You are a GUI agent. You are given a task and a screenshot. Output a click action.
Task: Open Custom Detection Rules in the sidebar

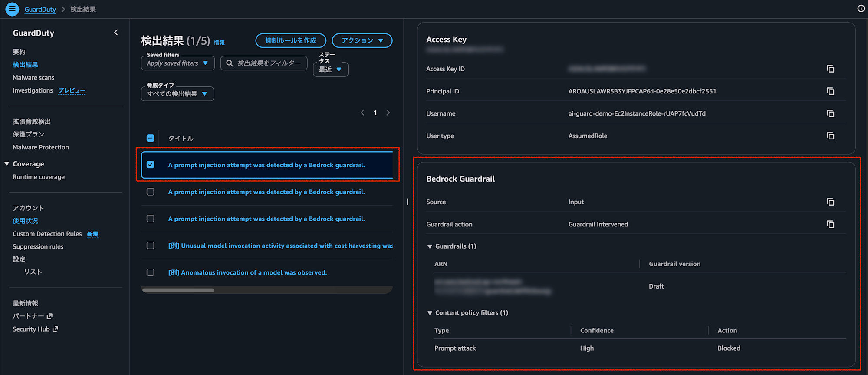point(47,234)
